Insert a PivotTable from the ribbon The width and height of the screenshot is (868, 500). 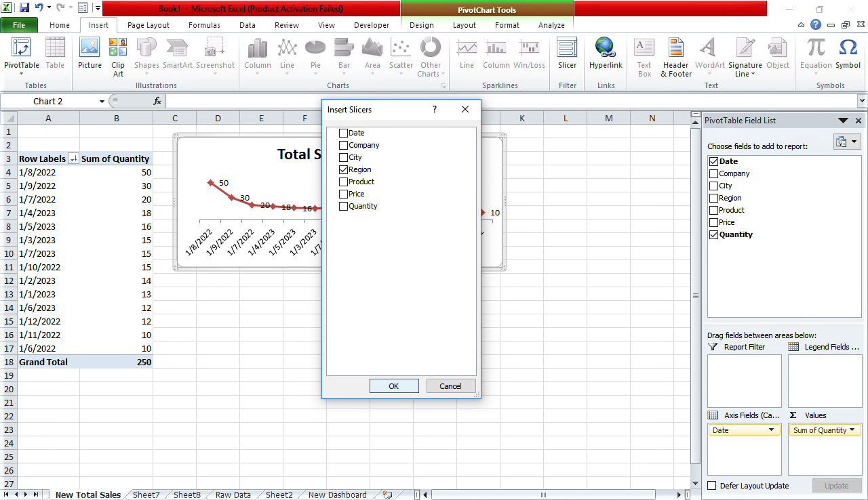[22, 56]
